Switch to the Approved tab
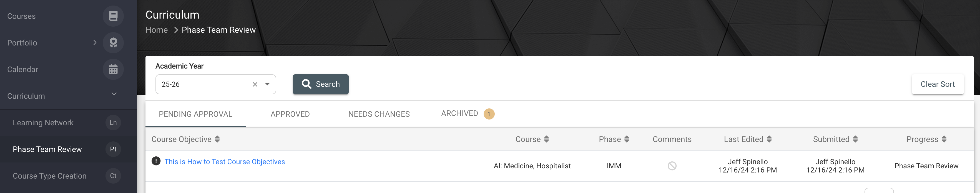The width and height of the screenshot is (980, 193). 290,114
